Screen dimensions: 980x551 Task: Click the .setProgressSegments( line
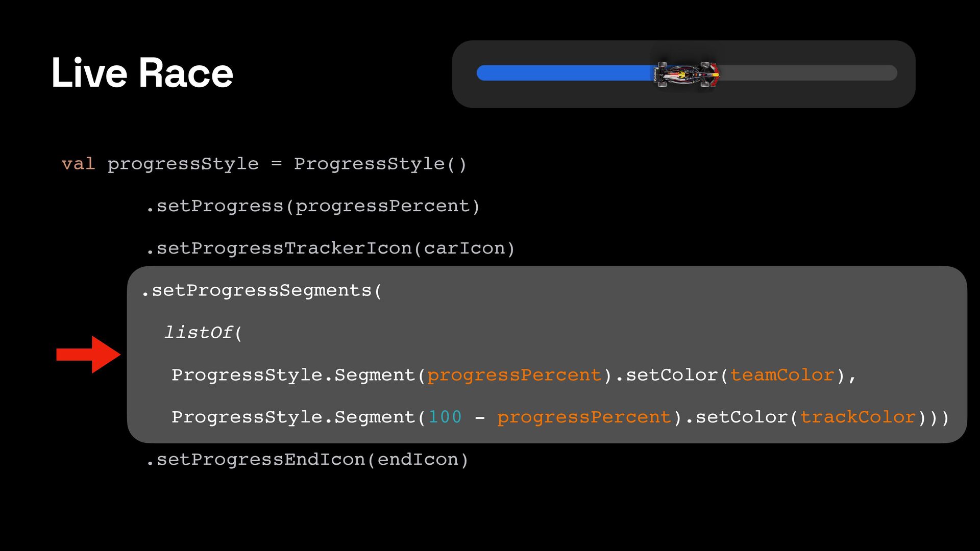(261, 290)
